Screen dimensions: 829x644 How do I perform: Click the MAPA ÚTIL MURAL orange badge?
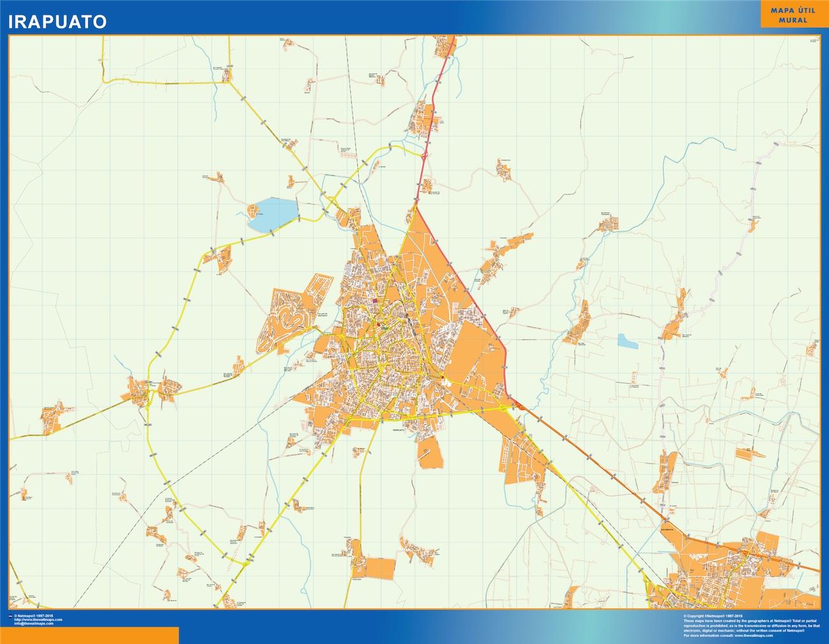click(x=793, y=15)
